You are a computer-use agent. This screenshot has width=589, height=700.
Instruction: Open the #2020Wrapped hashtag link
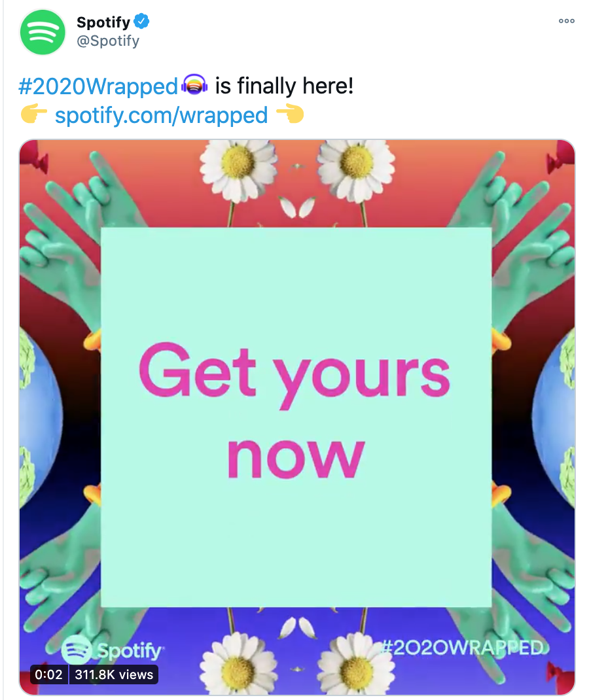point(98,86)
